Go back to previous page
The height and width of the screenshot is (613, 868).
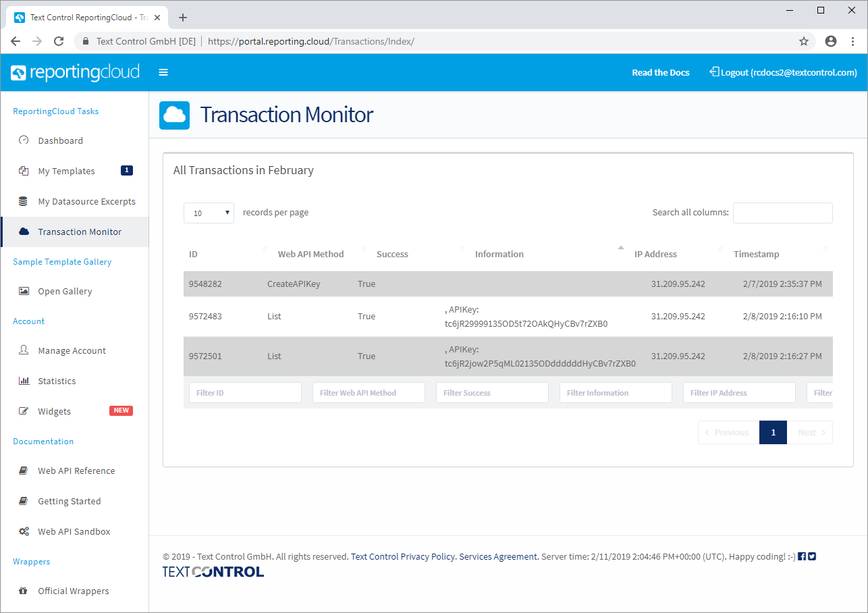[16, 41]
